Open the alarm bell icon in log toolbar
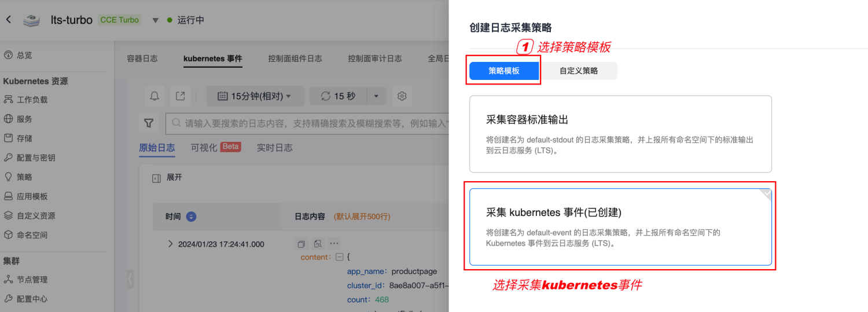The width and height of the screenshot is (868, 312). click(x=155, y=96)
